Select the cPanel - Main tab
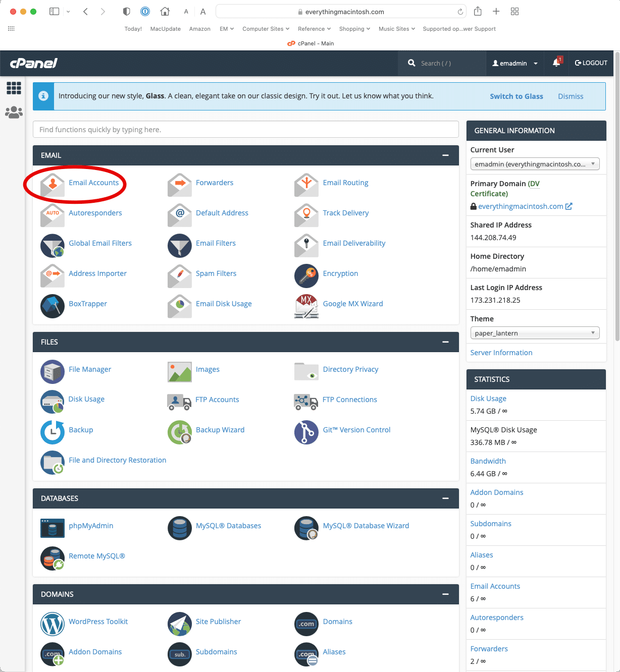Viewport: 620px width, 672px height. click(x=310, y=43)
